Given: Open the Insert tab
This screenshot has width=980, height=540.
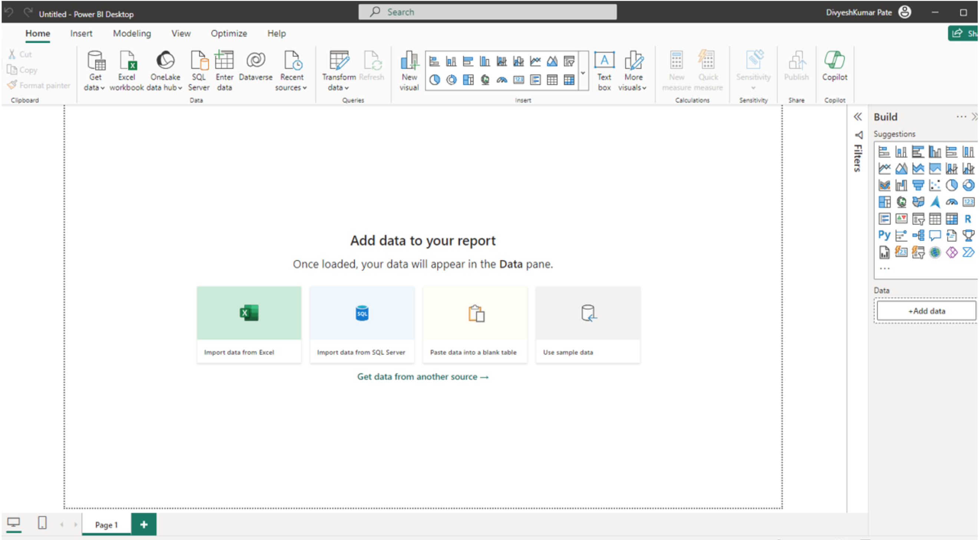Looking at the screenshot, I should point(81,33).
